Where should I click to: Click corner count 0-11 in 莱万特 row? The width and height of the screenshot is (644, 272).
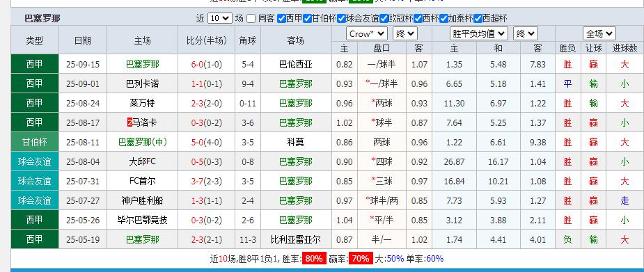click(248, 104)
